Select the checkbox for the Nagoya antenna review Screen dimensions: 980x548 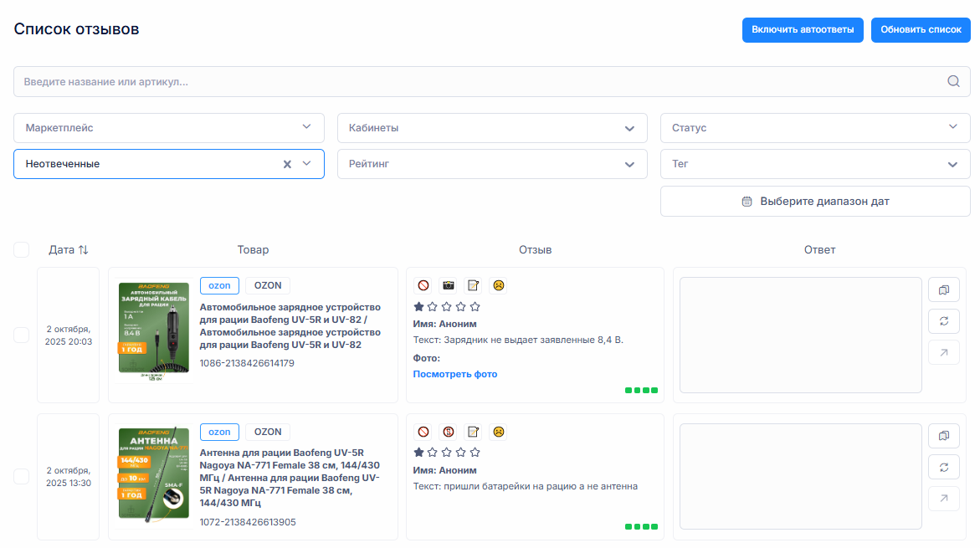coord(22,476)
